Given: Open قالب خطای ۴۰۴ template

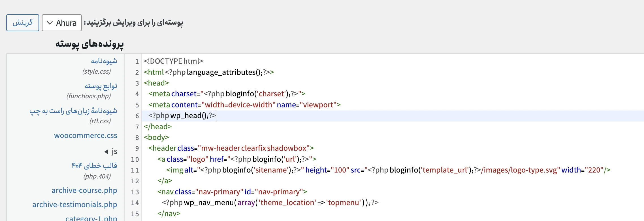Looking at the screenshot, I should pyautogui.click(x=94, y=165).
